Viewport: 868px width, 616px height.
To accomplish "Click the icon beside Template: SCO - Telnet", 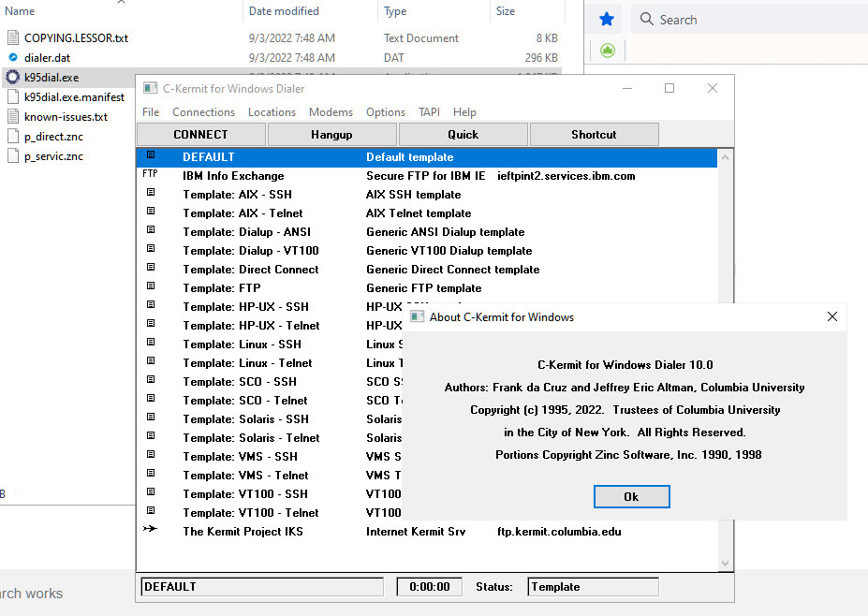I will 151,399.
